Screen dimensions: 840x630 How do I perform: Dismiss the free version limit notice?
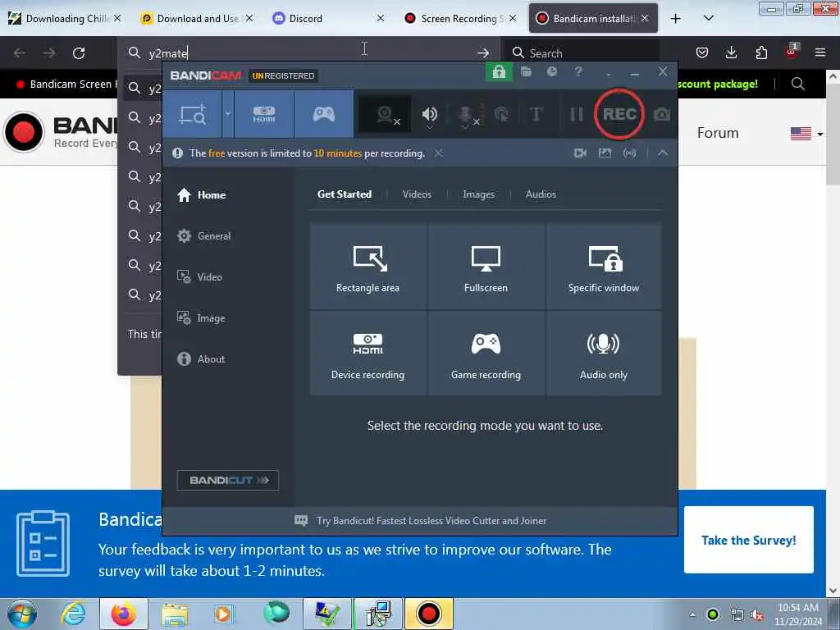[438, 153]
